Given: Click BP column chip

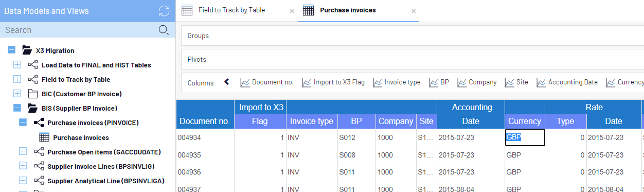Looking at the screenshot, I should (x=439, y=82).
